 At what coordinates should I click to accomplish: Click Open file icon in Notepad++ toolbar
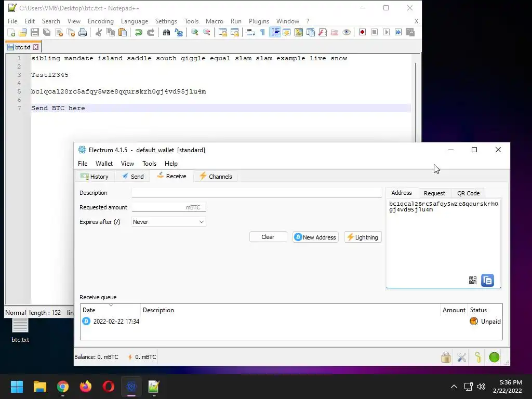(x=23, y=32)
